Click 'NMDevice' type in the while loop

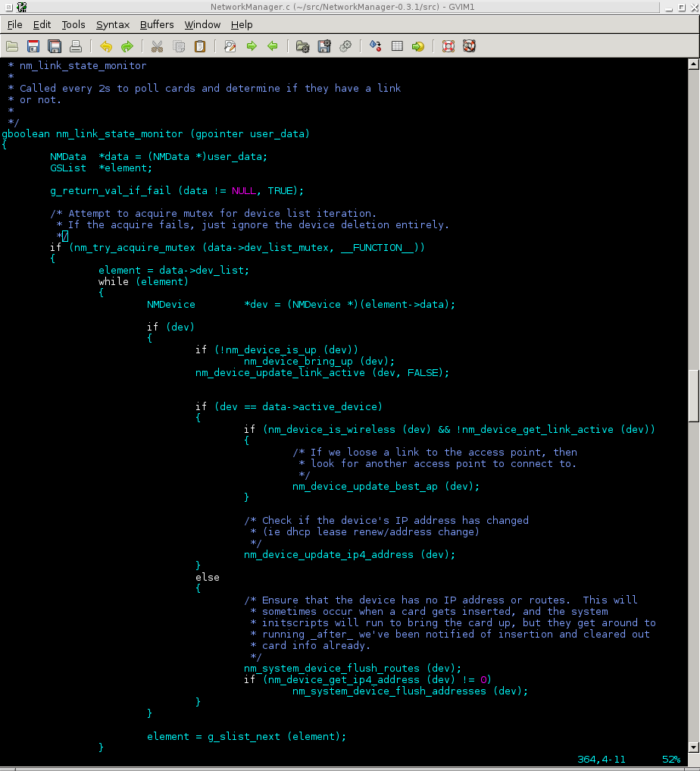coord(171,304)
